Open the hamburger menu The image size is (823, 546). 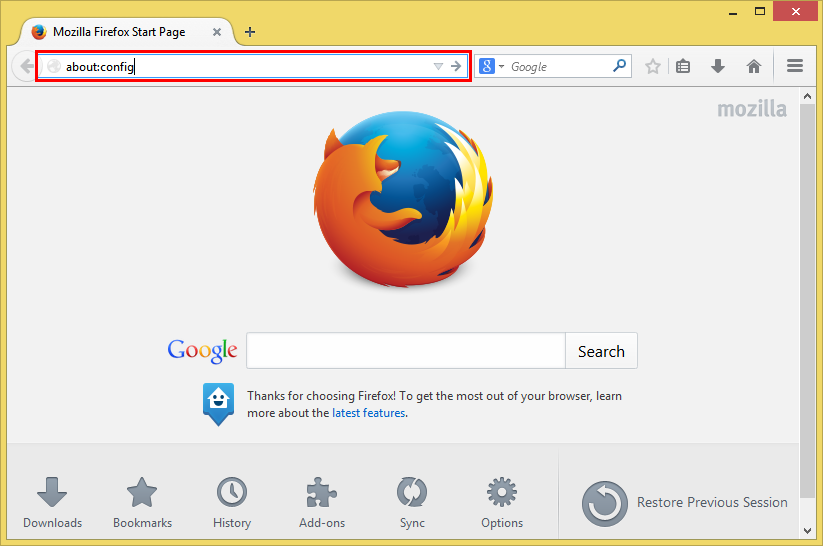795,66
